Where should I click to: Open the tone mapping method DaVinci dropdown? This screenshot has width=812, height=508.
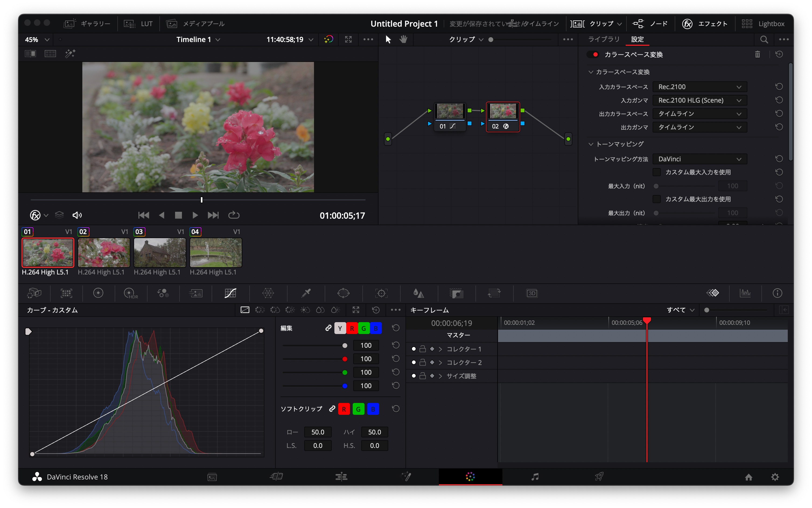699,159
